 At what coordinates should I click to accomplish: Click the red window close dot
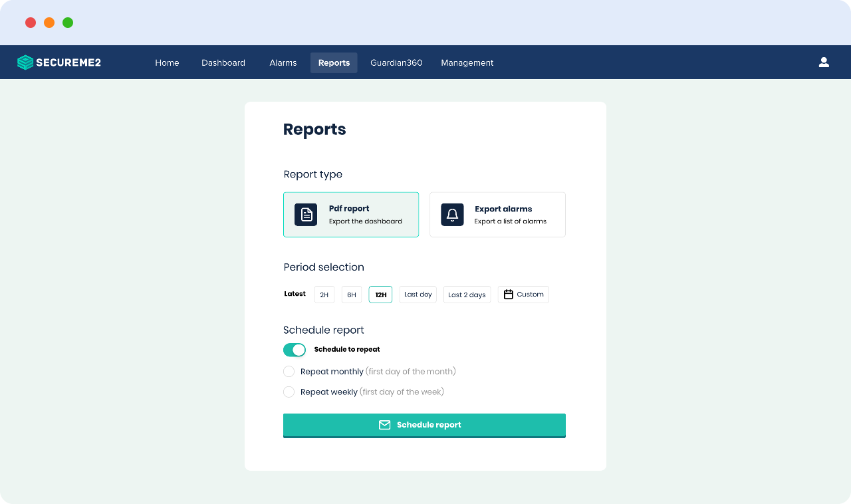31,23
